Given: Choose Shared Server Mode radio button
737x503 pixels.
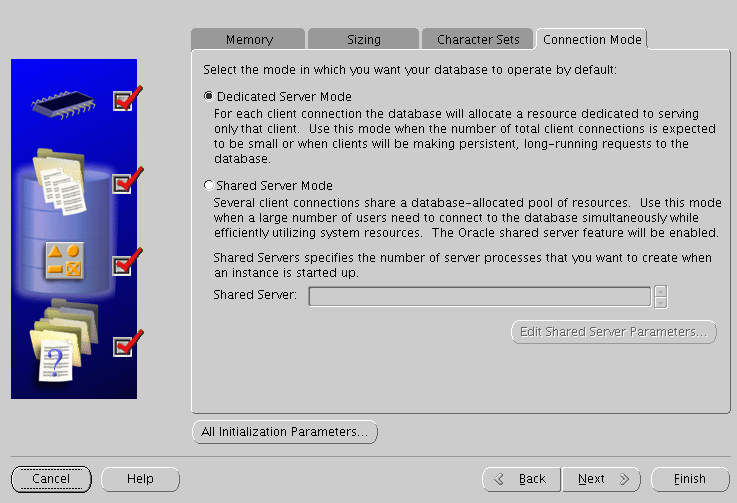Looking at the screenshot, I should [x=209, y=185].
